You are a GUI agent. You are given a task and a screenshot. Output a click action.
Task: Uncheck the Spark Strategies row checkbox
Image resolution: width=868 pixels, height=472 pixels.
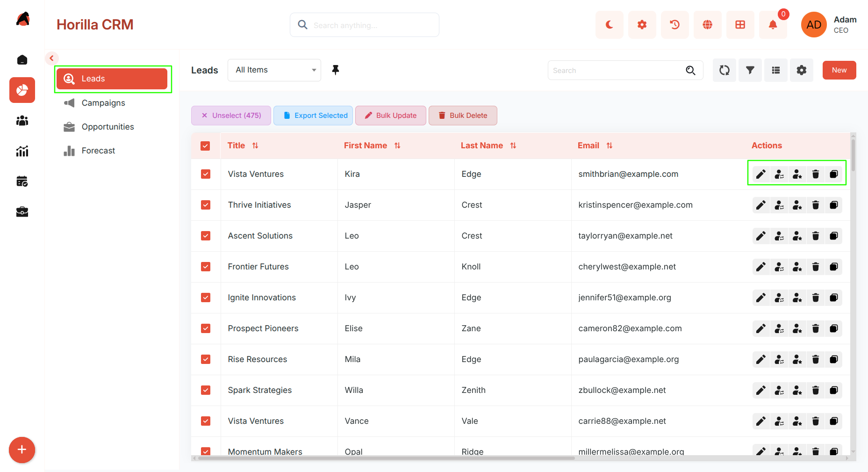pyautogui.click(x=206, y=390)
